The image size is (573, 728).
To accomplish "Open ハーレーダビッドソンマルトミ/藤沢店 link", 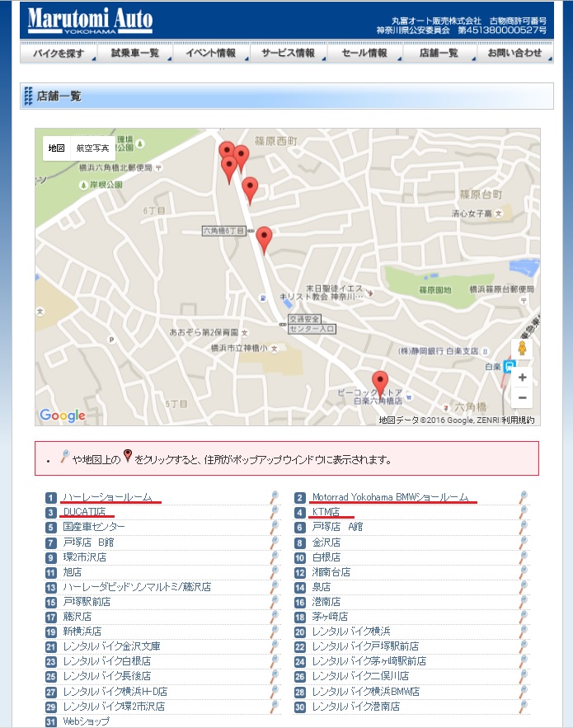I will click(137, 587).
